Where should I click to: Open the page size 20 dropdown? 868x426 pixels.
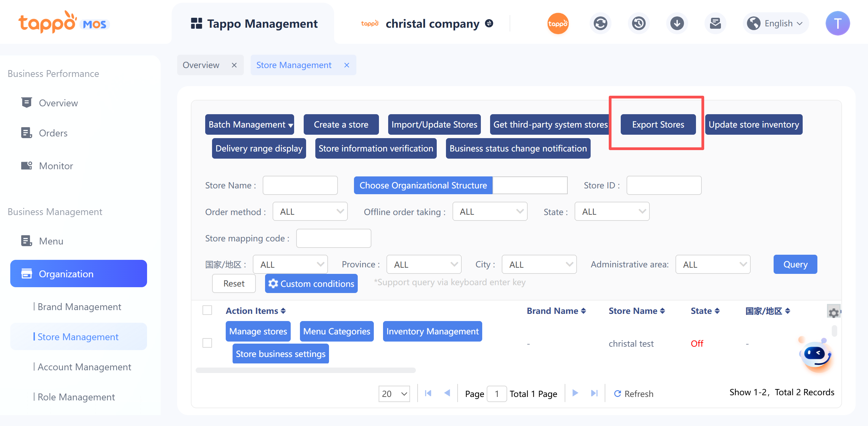(394, 394)
